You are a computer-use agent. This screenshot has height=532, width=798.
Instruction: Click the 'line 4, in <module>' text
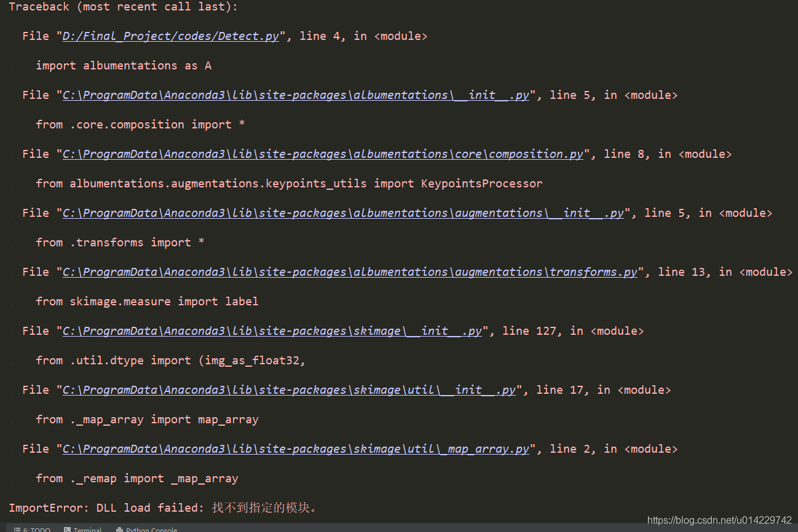click(363, 36)
